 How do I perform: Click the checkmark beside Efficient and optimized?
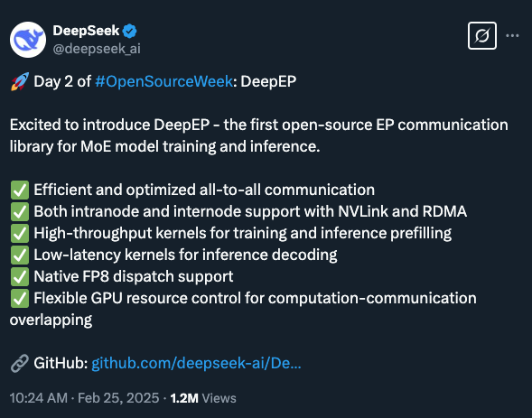click(20, 190)
